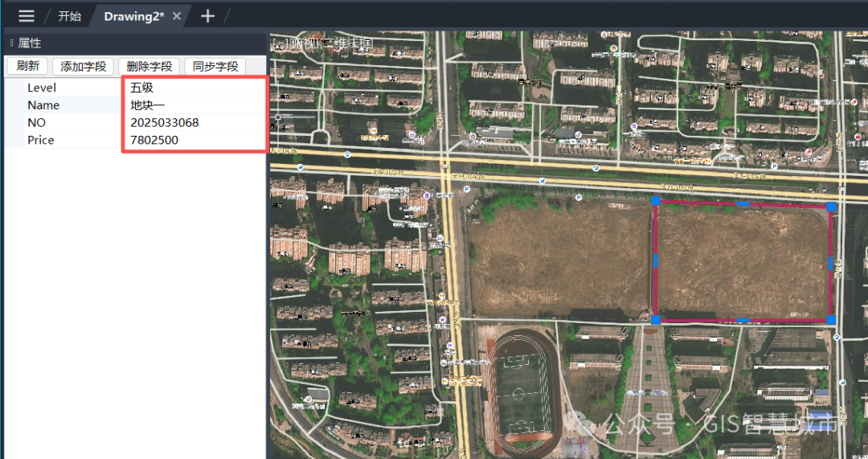This screenshot has height=459, width=868.
Task: Select the Price field label
Action: click(41, 140)
